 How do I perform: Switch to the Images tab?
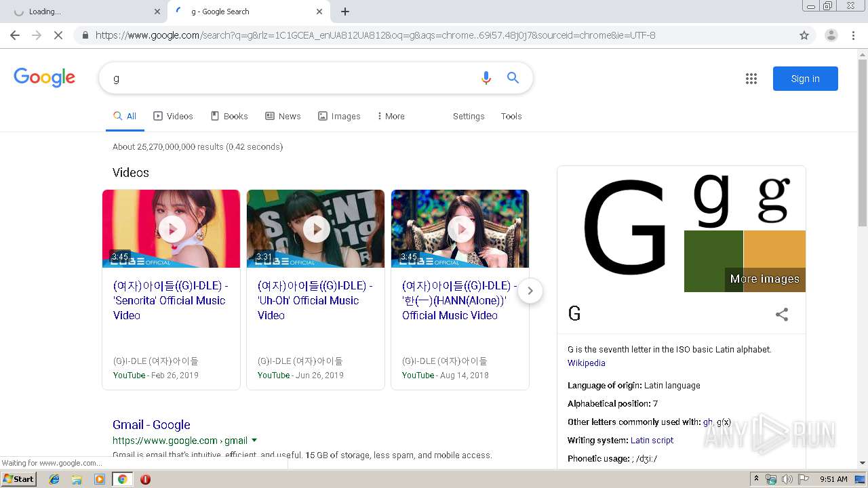click(339, 117)
